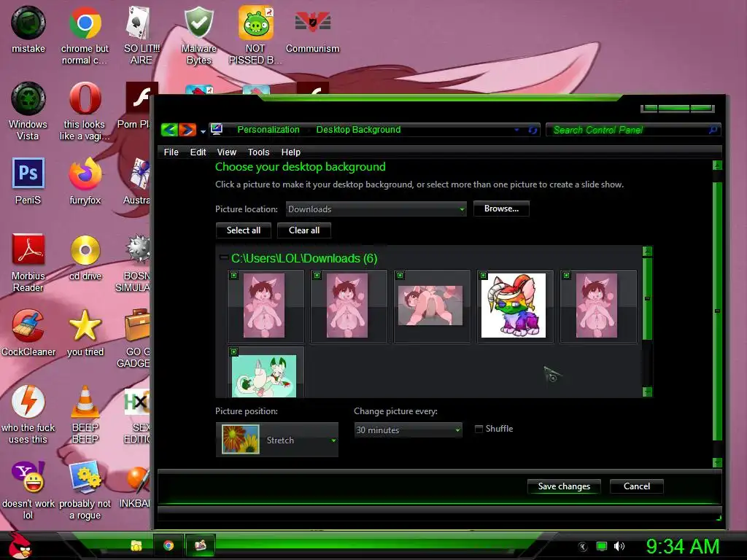This screenshot has width=747, height=560.
Task: Open the 30 minutes interval dropdown
Action: (x=409, y=430)
